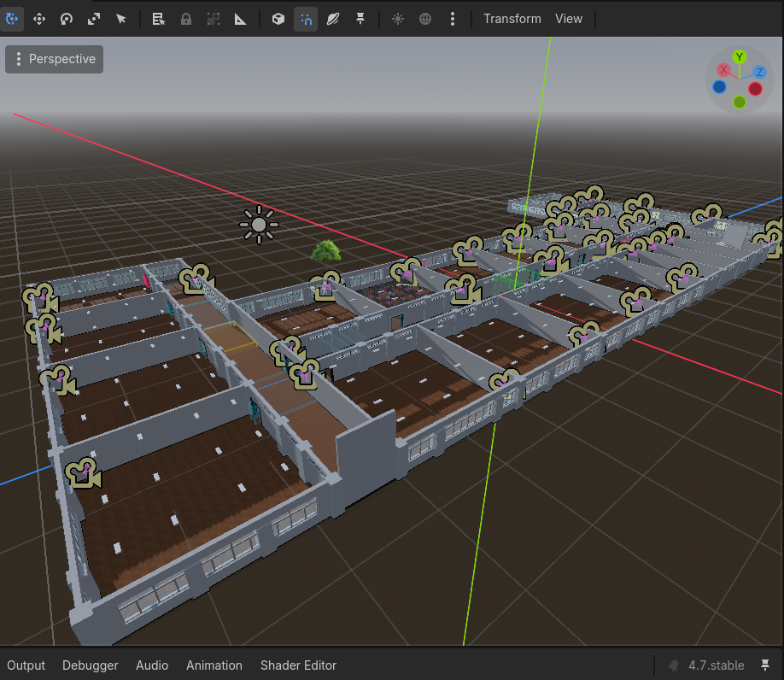Toggle the bottom panel pin icon
The width and height of the screenshot is (784, 680).
(765, 665)
